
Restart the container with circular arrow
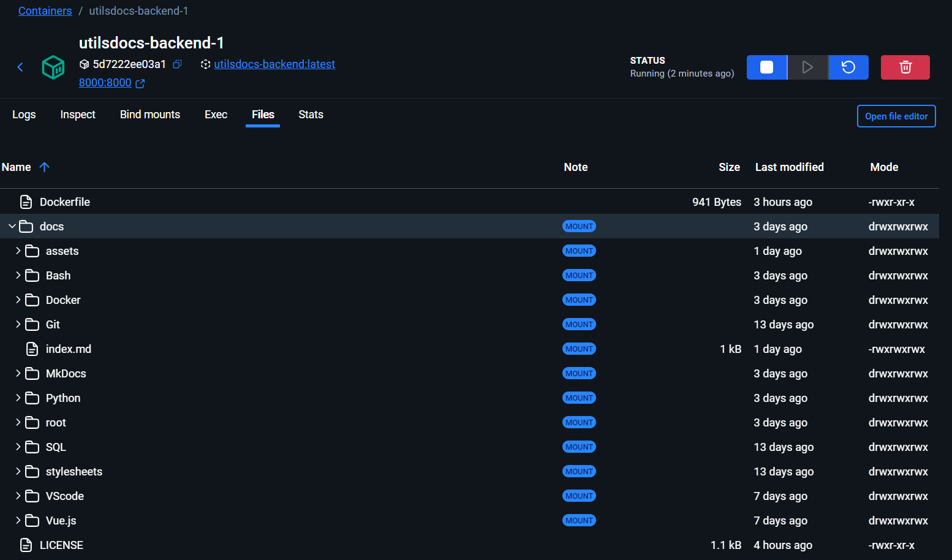pos(848,67)
